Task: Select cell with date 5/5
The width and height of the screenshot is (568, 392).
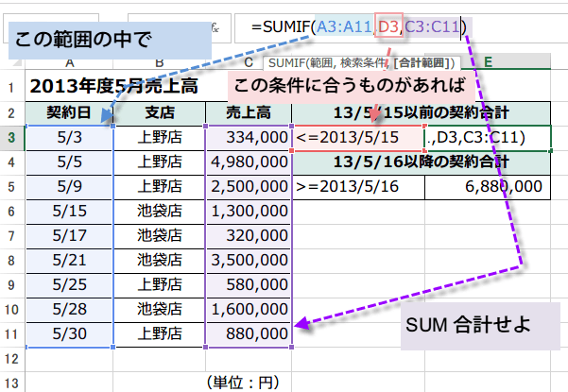Action: (70, 162)
